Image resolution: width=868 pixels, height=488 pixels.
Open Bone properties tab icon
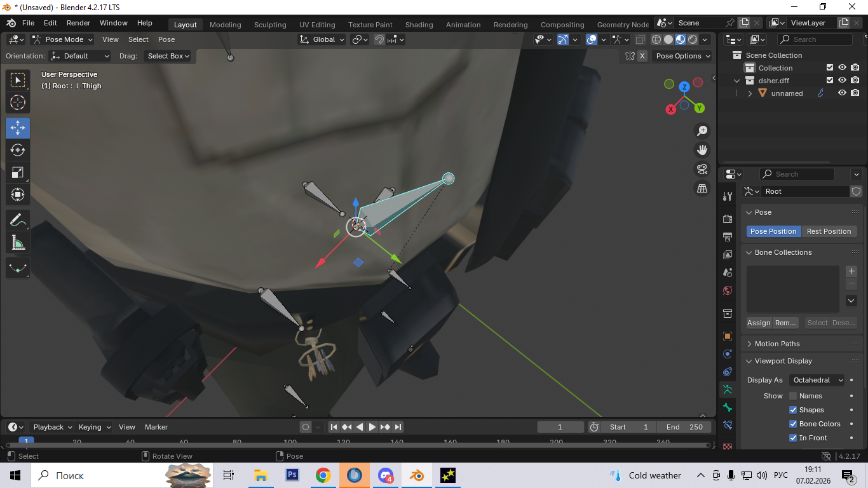tap(728, 407)
